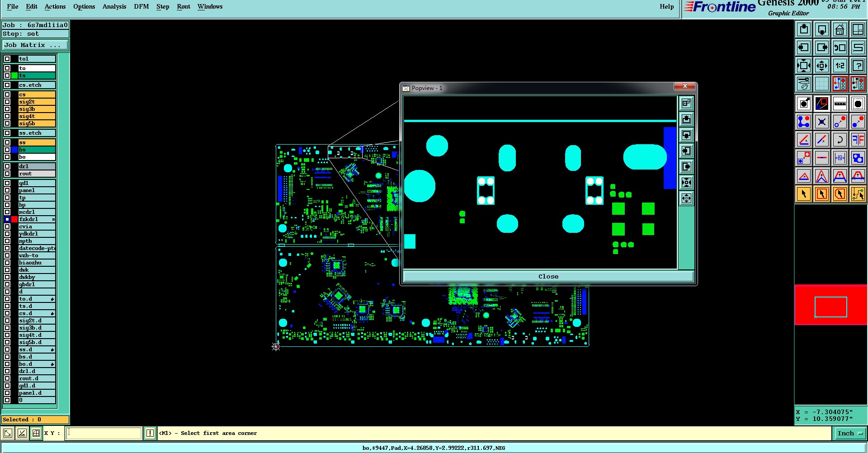Screen dimensions: 868x453
Task: Click the exclamation mark icon by XY field
Action: click(150, 433)
